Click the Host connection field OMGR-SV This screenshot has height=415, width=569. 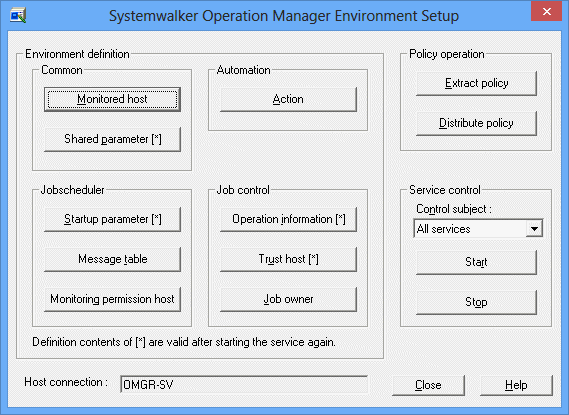pos(244,385)
